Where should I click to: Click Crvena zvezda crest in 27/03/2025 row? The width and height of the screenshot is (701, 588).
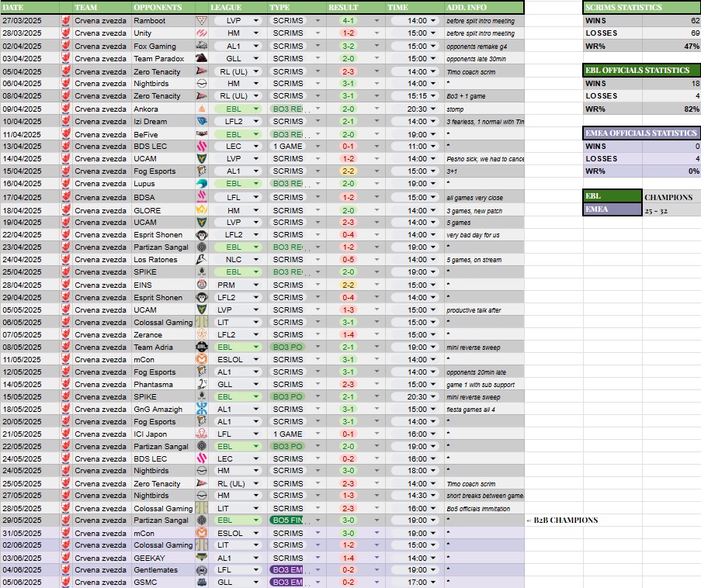coord(66,20)
